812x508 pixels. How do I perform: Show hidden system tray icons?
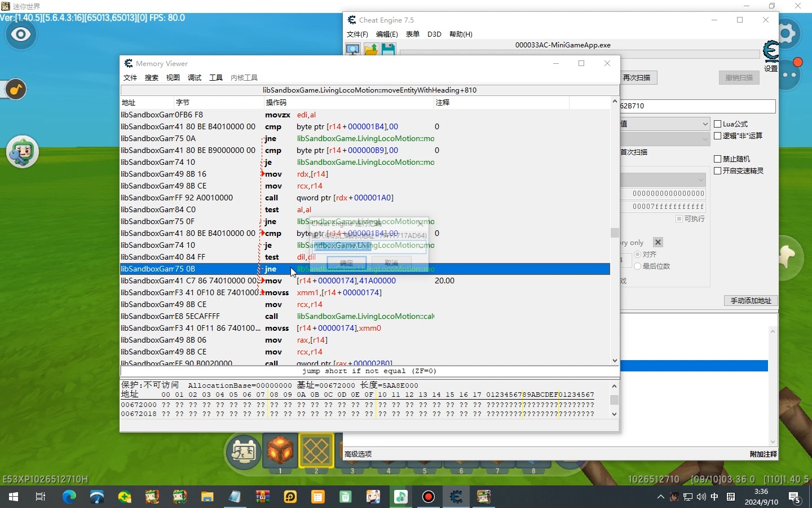pos(660,497)
